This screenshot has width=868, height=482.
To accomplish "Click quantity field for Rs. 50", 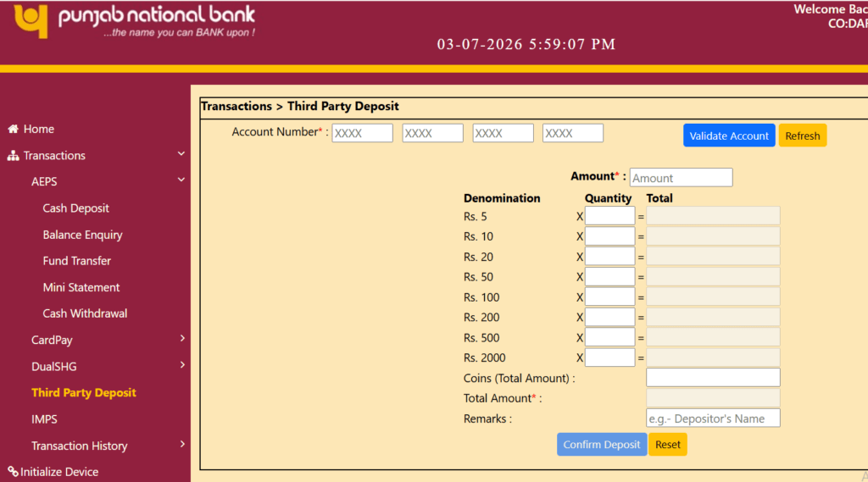I will (x=609, y=277).
